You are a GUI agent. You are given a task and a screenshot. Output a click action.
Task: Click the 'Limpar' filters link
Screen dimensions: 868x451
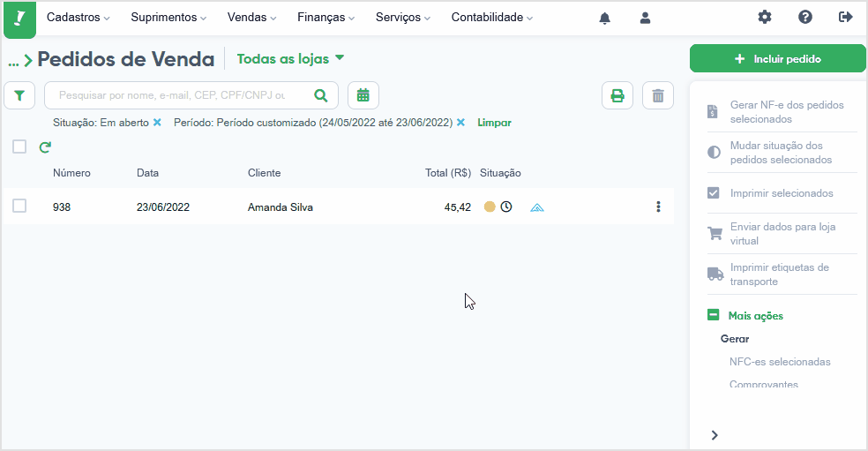click(494, 123)
